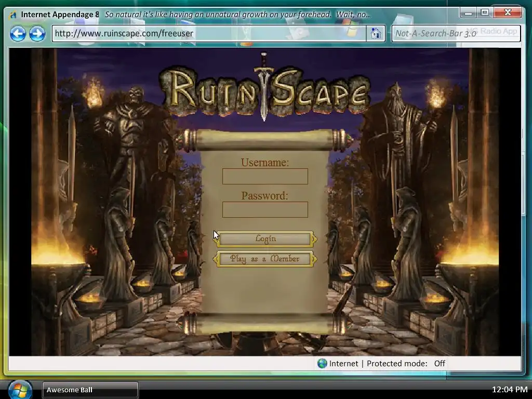Screen dimensions: 532x399
Task: Open the Windows Start orb
Action: click(20, 390)
